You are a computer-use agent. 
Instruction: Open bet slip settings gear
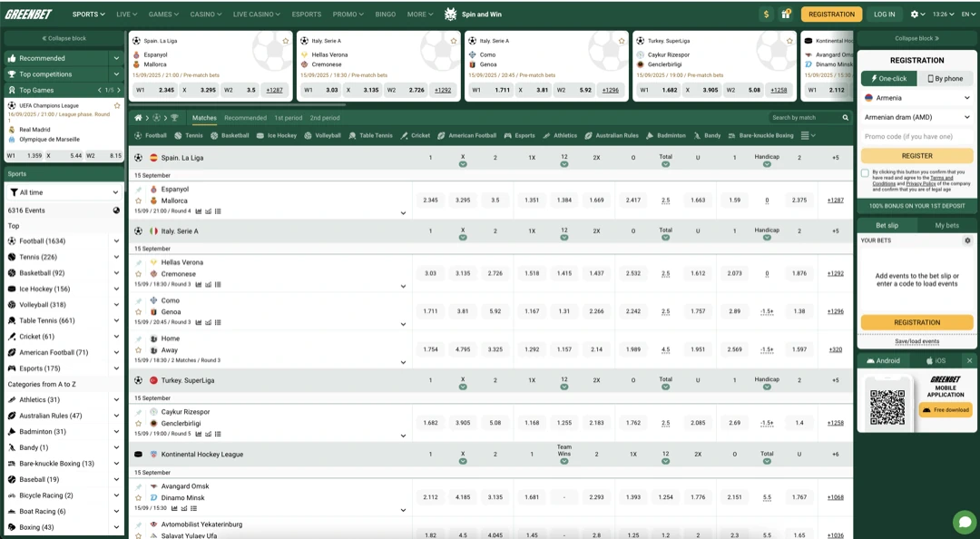point(967,240)
